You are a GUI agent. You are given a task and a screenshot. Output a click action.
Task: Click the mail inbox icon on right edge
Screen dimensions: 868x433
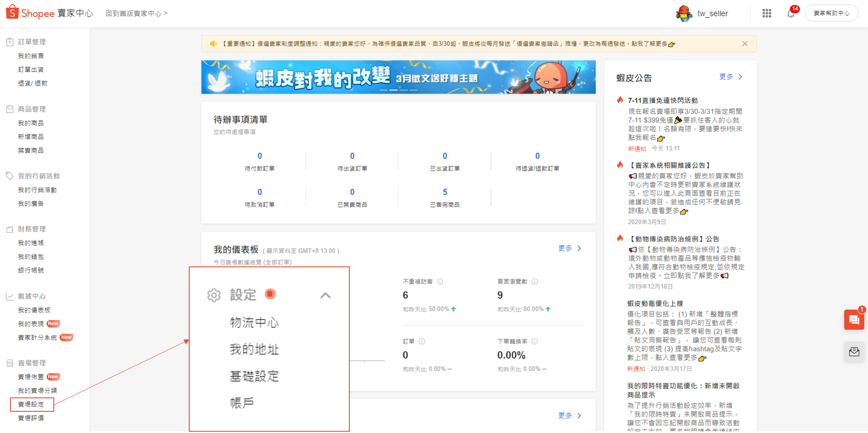[x=854, y=352]
